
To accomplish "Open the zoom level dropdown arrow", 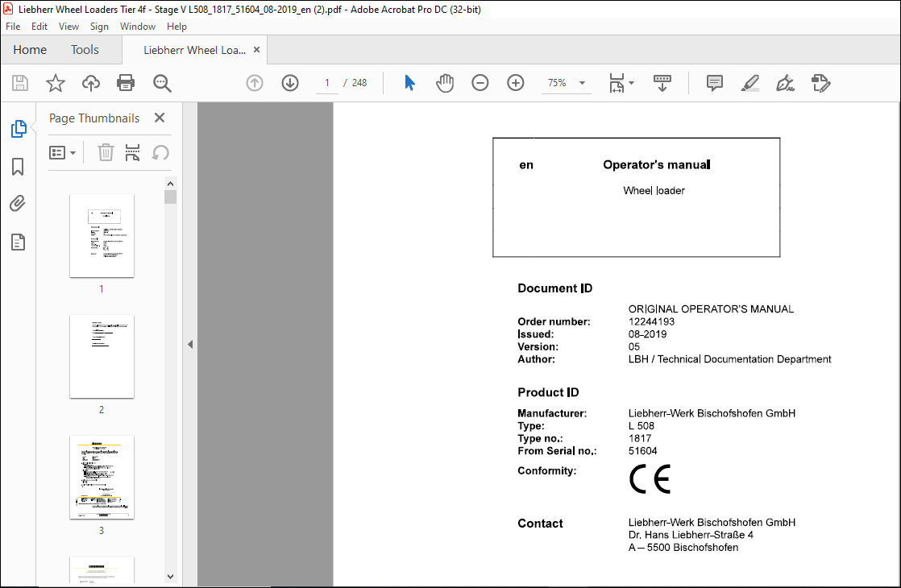I will [x=582, y=83].
